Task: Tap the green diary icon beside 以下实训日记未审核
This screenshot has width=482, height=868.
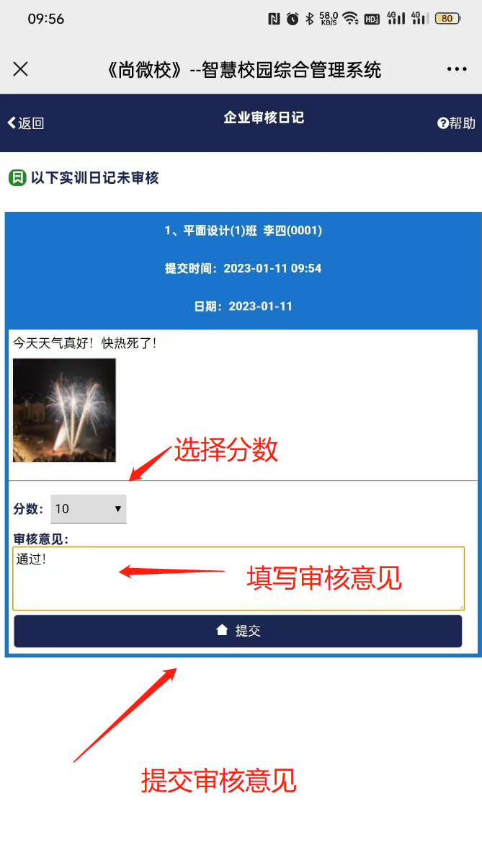Action: click(17, 177)
